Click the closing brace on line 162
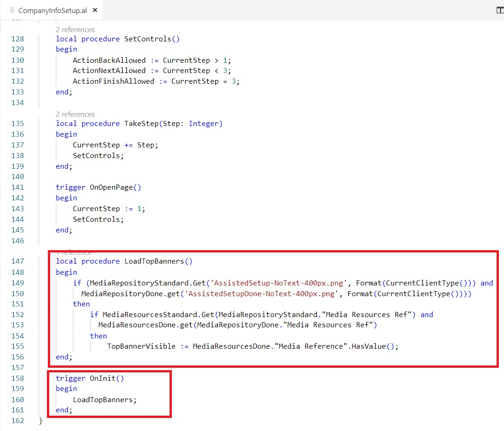504x431 pixels. tap(41, 421)
